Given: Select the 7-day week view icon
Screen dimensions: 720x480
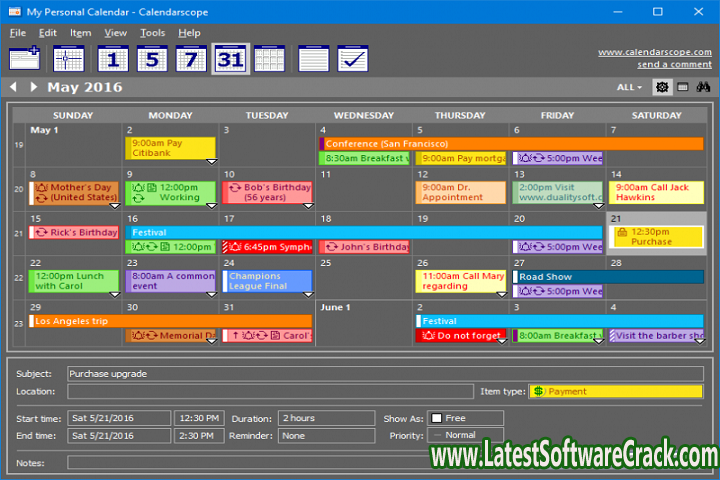Looking at the screenshot, I should click(x=191, y=58).
